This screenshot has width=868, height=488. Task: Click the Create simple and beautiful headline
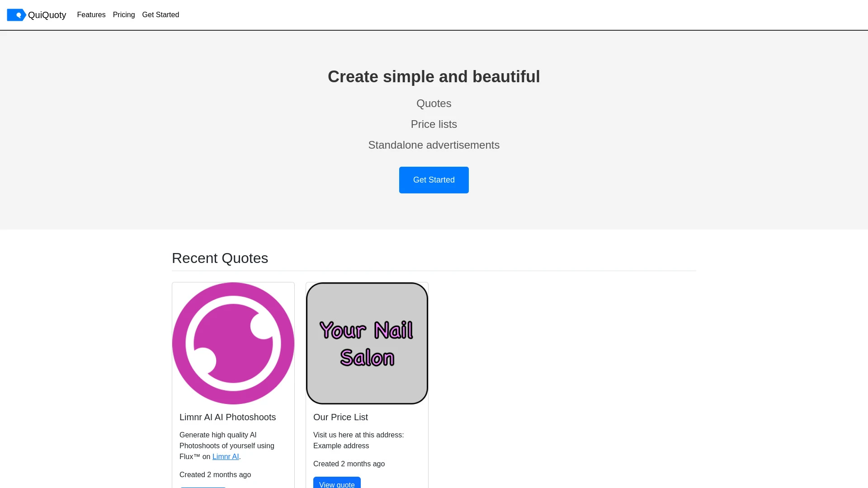(434, 76)
